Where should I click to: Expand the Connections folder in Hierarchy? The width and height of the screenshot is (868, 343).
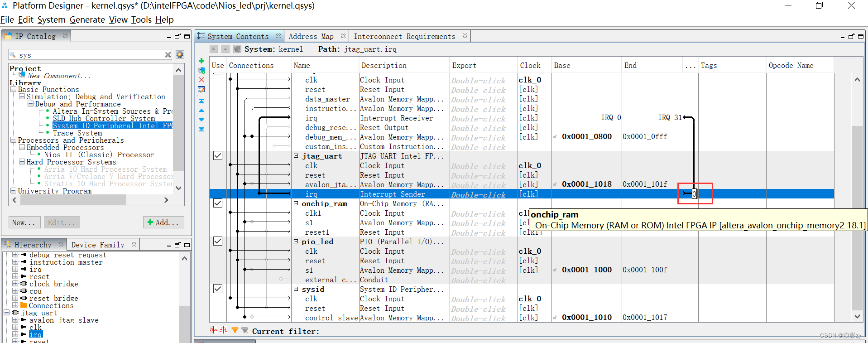click(x=15, y=305)
